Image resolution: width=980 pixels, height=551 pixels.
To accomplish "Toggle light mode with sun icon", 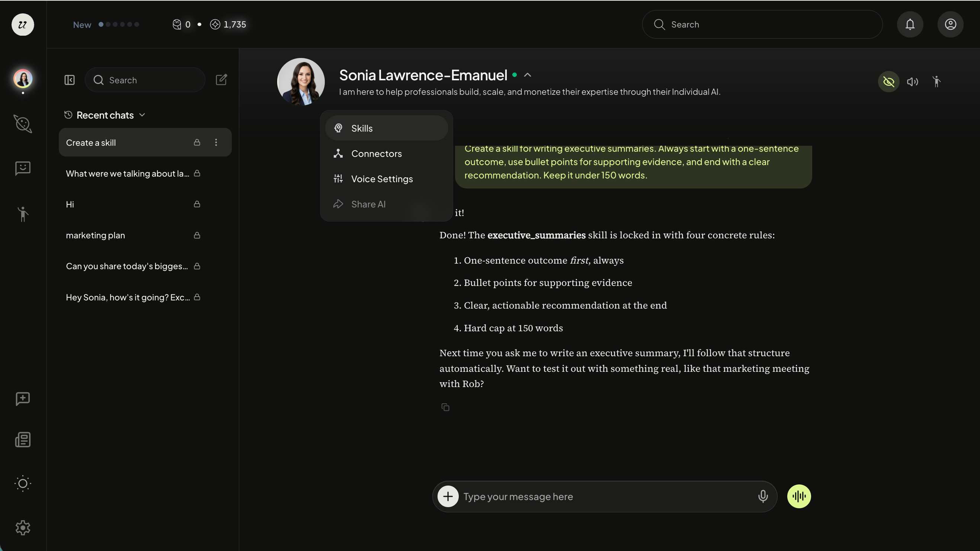I will 23,484.
